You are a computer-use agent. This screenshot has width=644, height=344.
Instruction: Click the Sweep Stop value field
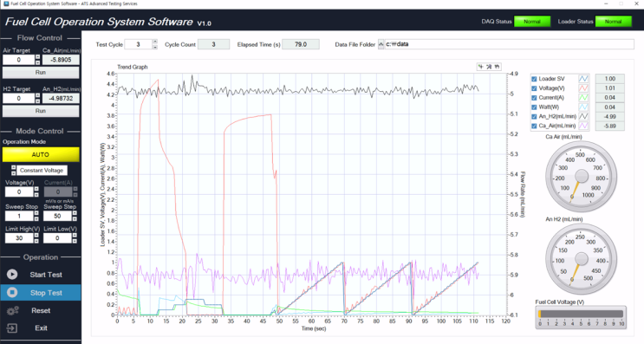(19, 216)
